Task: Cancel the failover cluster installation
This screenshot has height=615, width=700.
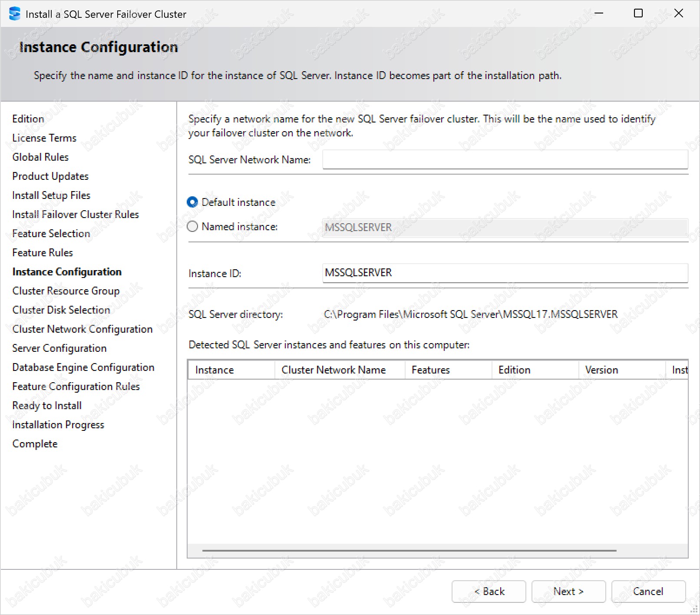Action: point(648,592)
